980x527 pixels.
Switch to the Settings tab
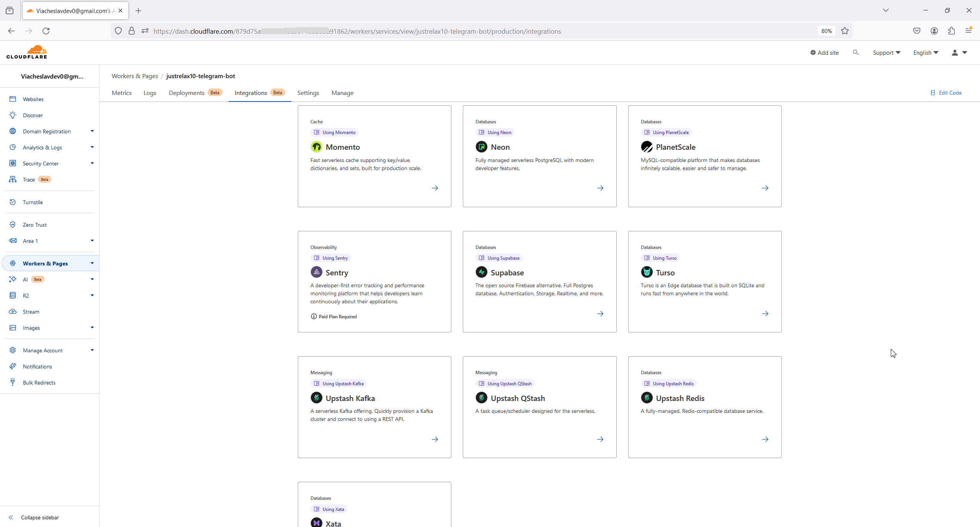[x=308, y=93]
